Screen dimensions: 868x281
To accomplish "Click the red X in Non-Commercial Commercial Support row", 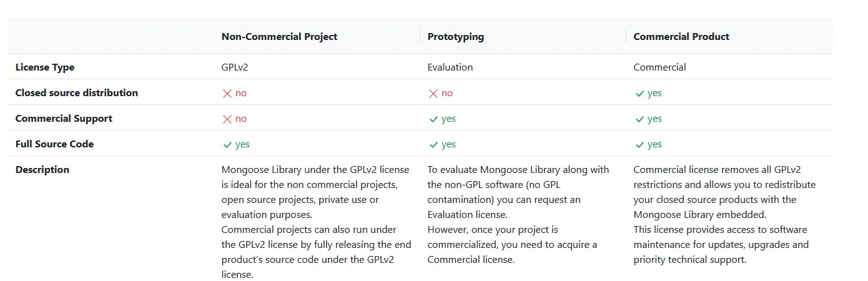I will (x=227, y=119).
